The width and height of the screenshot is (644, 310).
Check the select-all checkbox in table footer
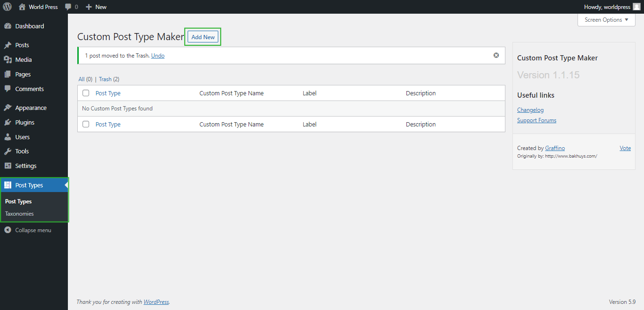click(85, 124)
